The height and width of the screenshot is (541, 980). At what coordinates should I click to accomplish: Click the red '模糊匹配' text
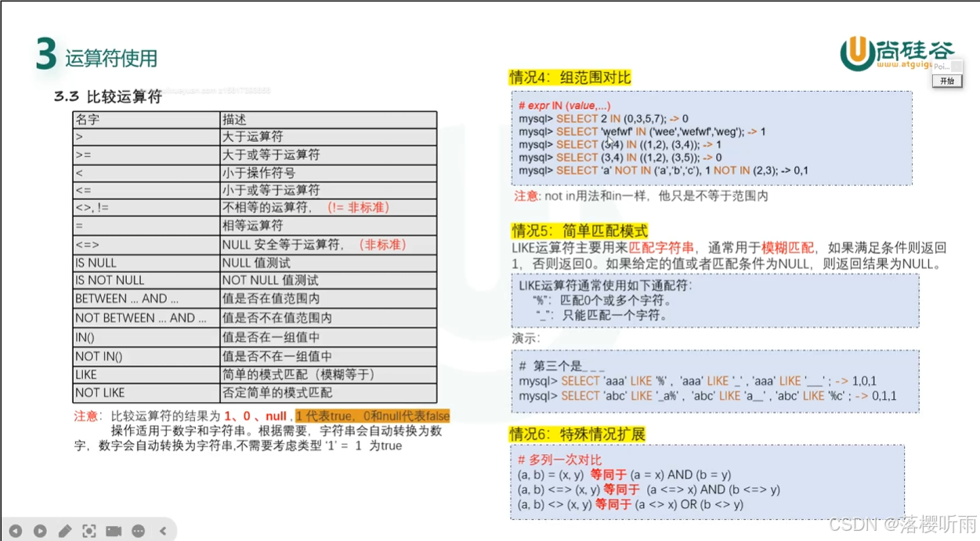point(788,247)
